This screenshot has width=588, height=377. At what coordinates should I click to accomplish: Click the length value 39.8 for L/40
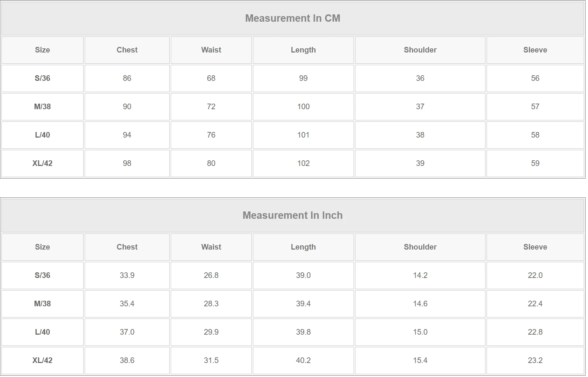coord(303,332)
